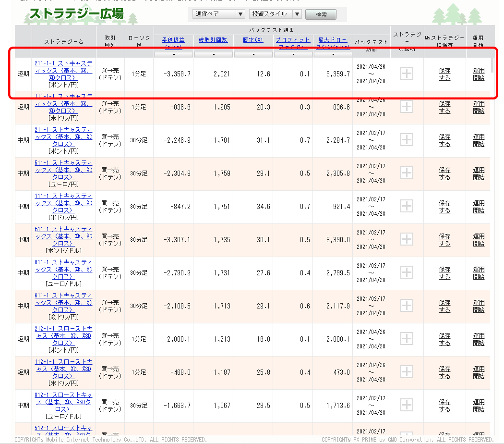This screenshot has width=504, height=444.
Task: Click the 検索 search button
Action: pyautogui.click(x=321, y=14)
